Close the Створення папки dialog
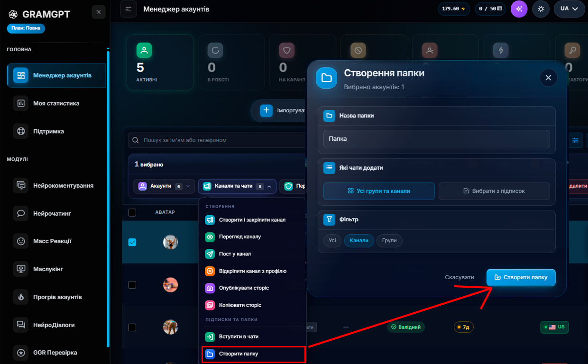588x364 pixels. (548, 78)
